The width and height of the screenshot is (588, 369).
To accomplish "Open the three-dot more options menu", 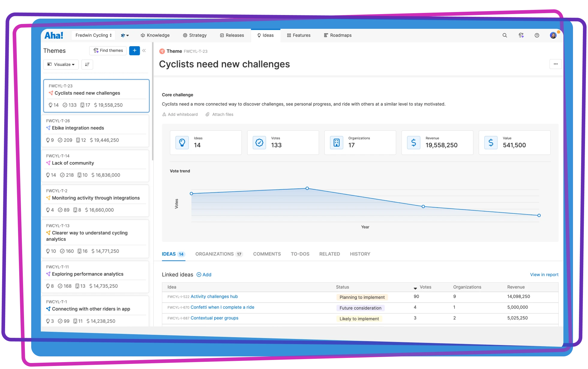I will pyautogui.click(x=556, y=64).
